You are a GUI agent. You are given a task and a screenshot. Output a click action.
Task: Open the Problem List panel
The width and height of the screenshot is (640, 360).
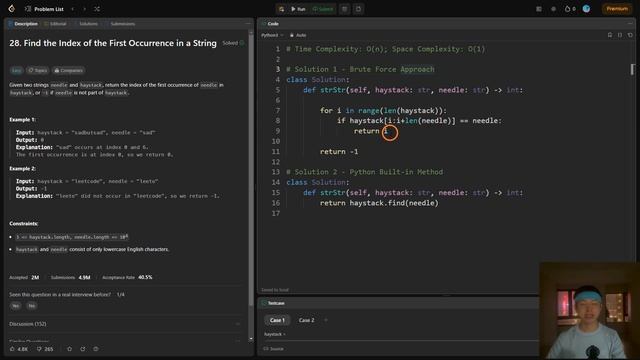pos(44,9)
